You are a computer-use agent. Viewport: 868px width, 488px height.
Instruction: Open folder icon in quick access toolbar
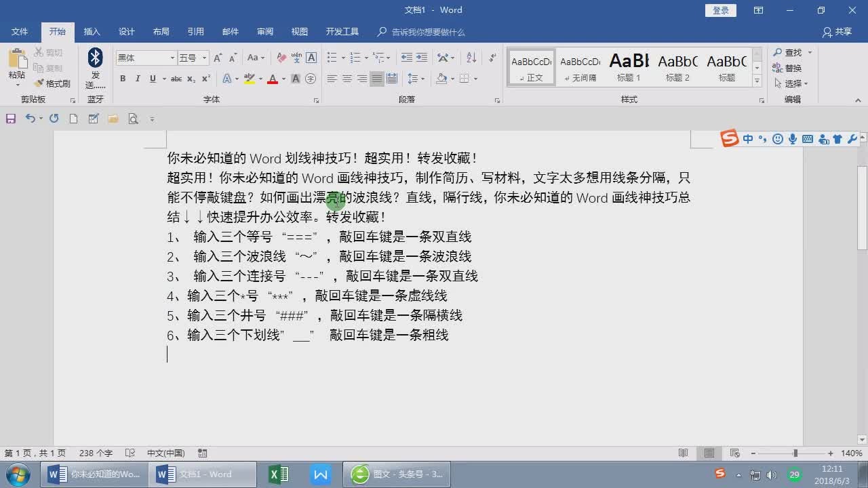[x=113, y=119]
